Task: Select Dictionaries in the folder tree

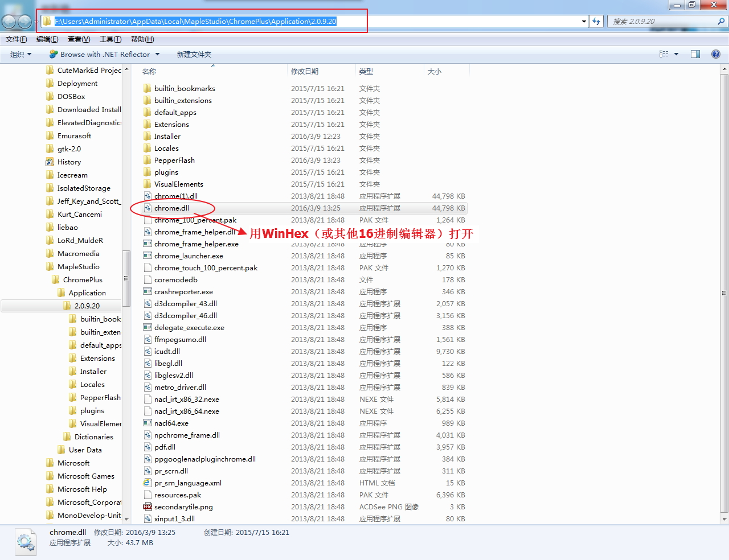Action: 94,437
